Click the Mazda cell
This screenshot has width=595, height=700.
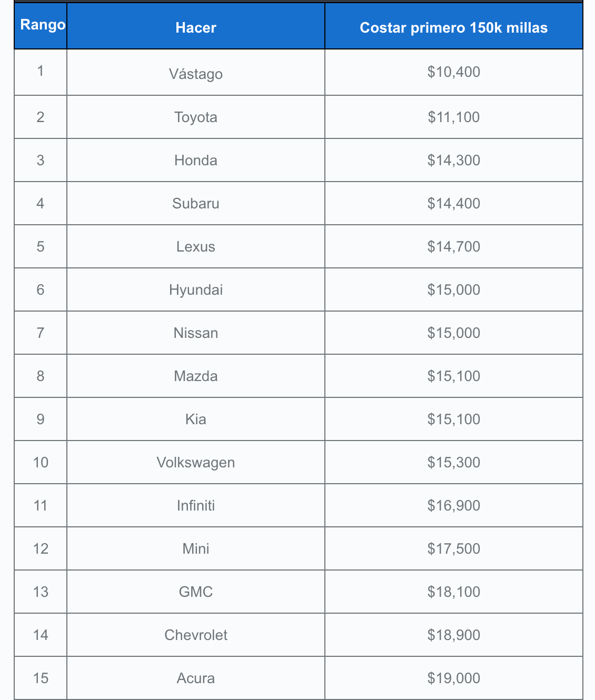pyautogui.click(x=196, y=376)
